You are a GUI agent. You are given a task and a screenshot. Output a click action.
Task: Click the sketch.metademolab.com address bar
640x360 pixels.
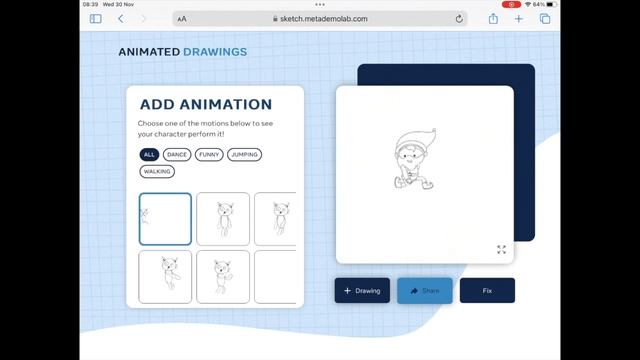[320, 19]
